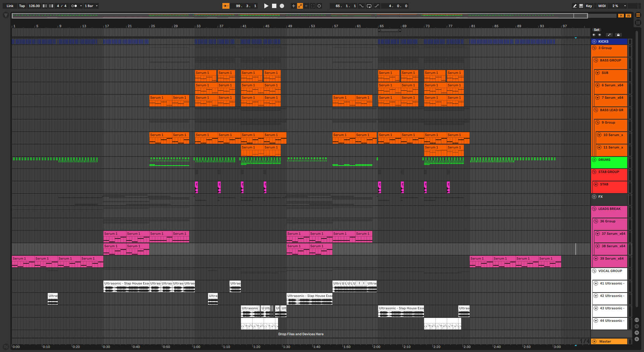Jump to Next Locator arrow icon
This screenshot has width=644, height=352.
pyautogui.click(x=599, y=35)
